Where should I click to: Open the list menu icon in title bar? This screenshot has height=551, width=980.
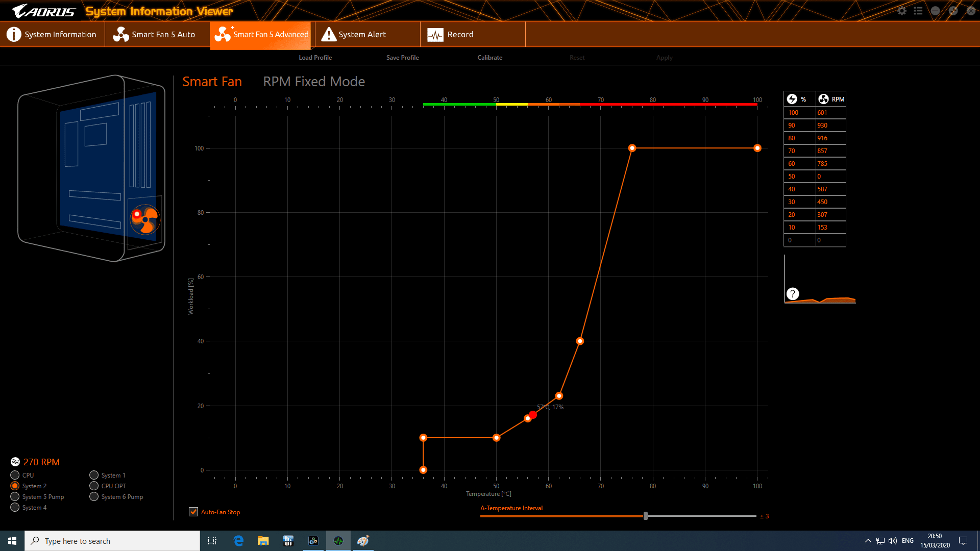click(x=918, y=11)
